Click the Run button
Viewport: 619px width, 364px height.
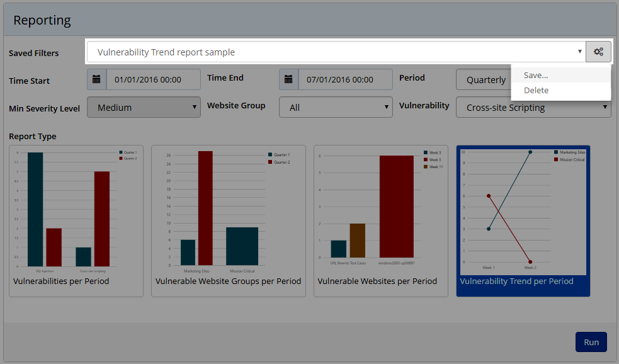click(591, 342)
